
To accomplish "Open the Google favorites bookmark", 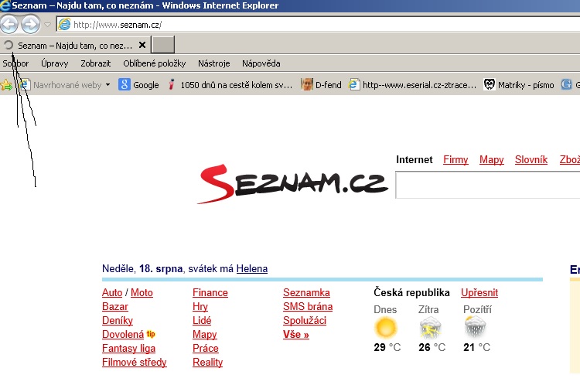I will [x=139, y=85].
